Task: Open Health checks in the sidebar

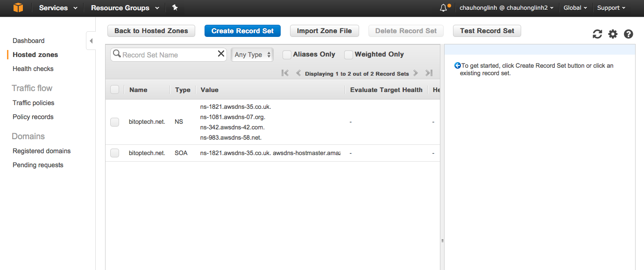Action: [x=33, y=69]
